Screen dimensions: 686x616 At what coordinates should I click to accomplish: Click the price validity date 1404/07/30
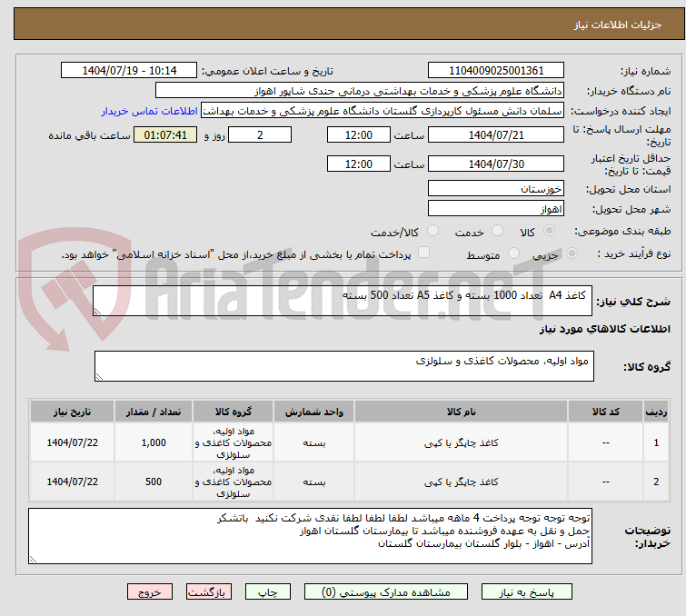496,164
